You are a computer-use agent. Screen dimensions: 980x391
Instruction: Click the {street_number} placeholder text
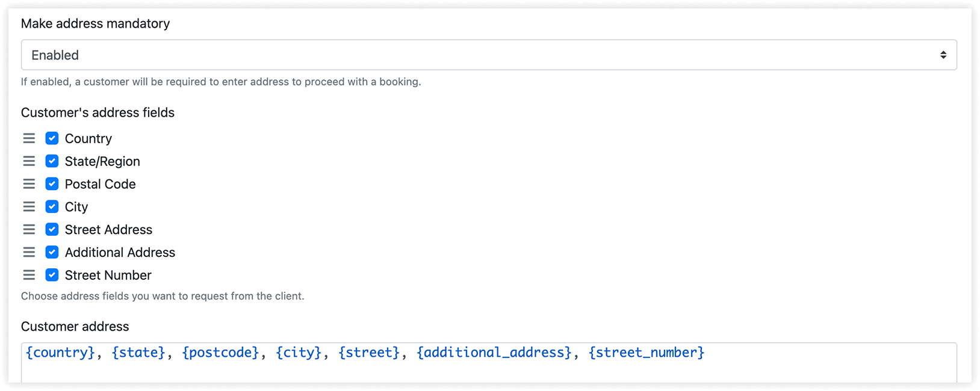tap(647, 353)
